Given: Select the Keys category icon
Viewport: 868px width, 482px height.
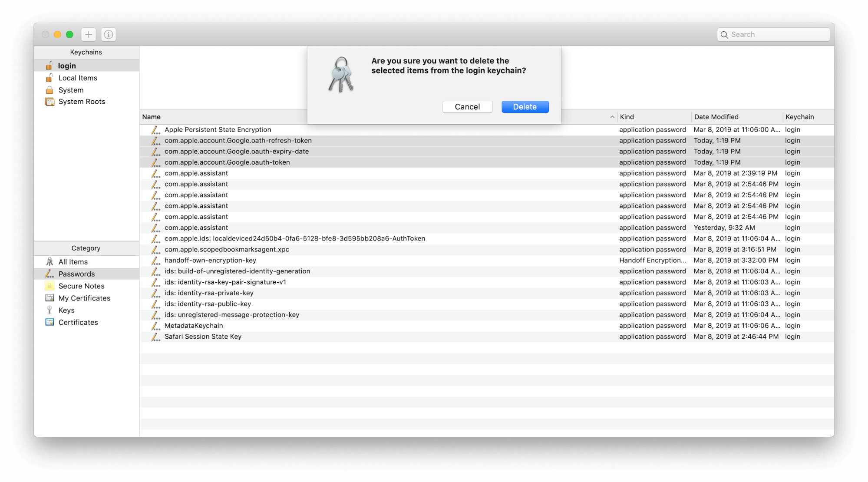Looking at the screenshot, I should [x=49, y=310].
